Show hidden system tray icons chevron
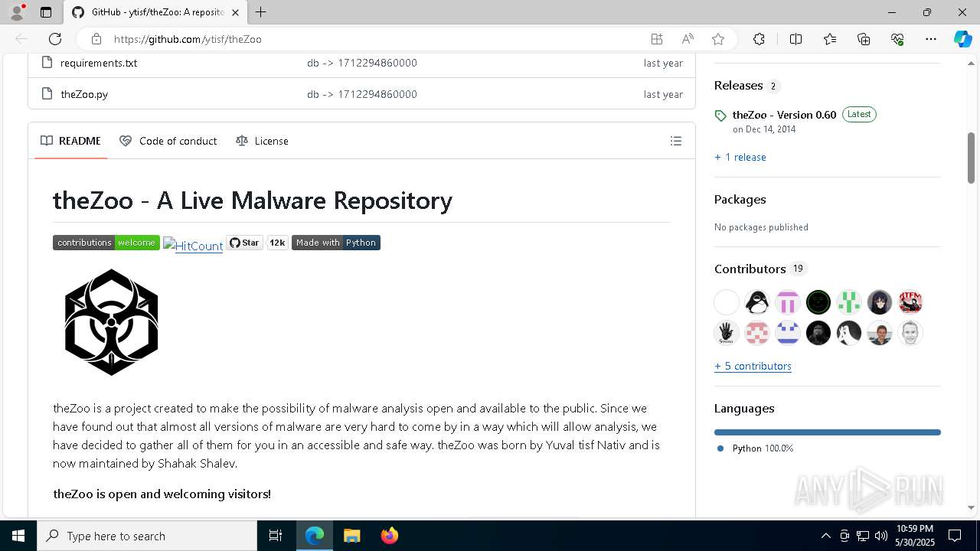Viewport: 980px width, 551px height. coord(825,536)
